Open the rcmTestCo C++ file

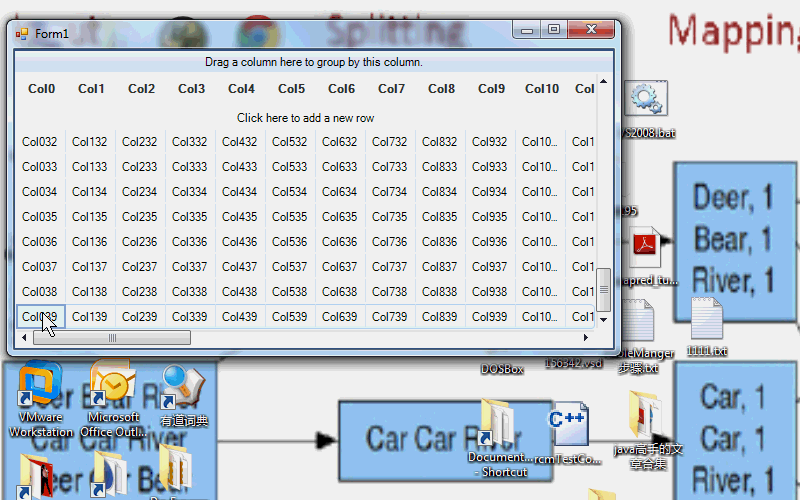coord(568,434)
